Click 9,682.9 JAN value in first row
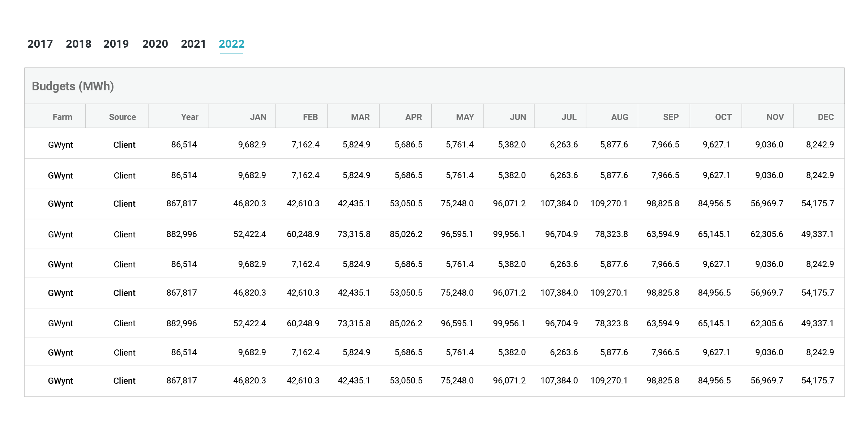 [252, 145]
